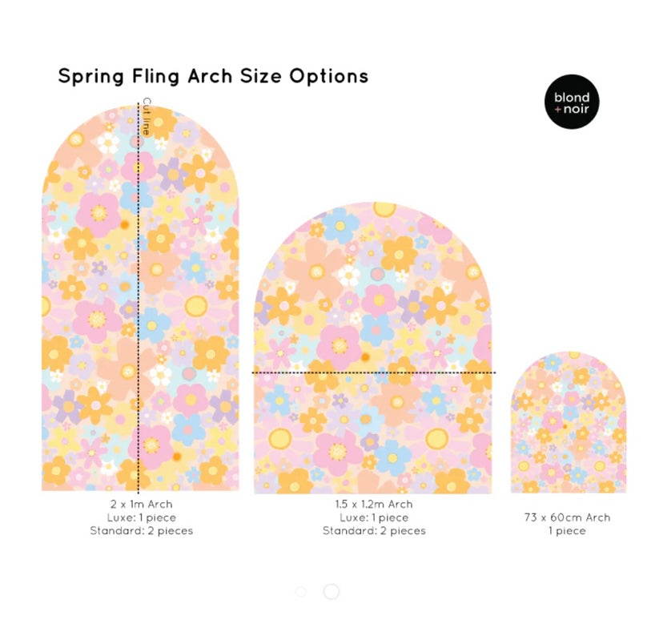Click the '73 x 60cm Arch' label
This screenshot has height=644, width=663.
(567, 517)
